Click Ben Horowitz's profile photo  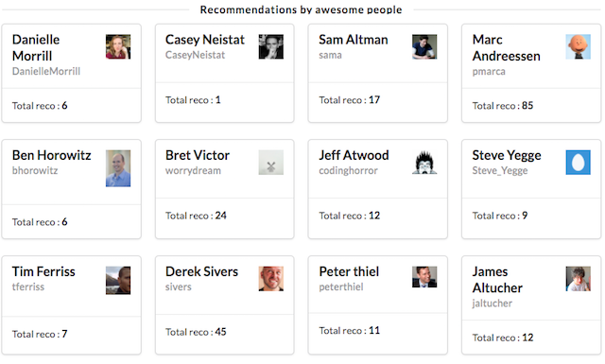point(118,168)
